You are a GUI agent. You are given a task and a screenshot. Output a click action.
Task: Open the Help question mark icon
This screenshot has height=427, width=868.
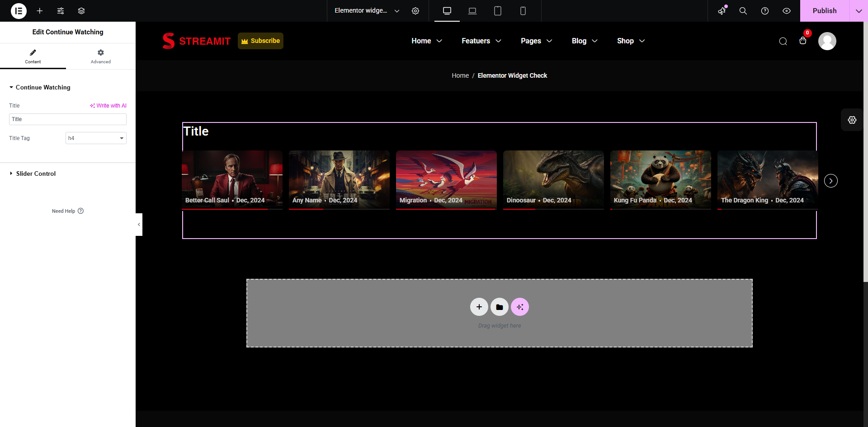coord(765,11)
